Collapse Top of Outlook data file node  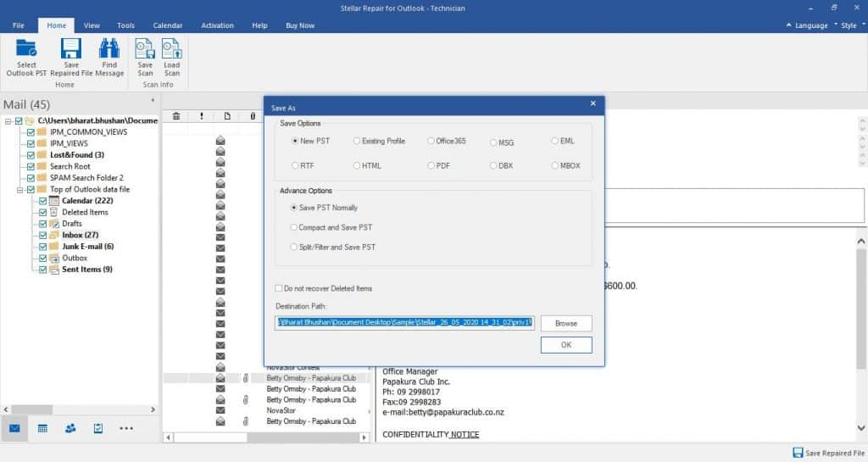20,190
